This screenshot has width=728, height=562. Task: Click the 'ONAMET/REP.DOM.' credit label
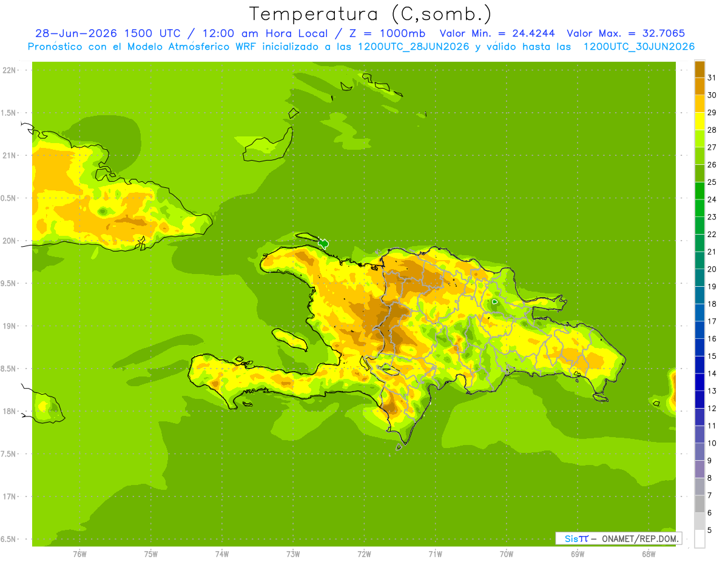tap(641, 538)
